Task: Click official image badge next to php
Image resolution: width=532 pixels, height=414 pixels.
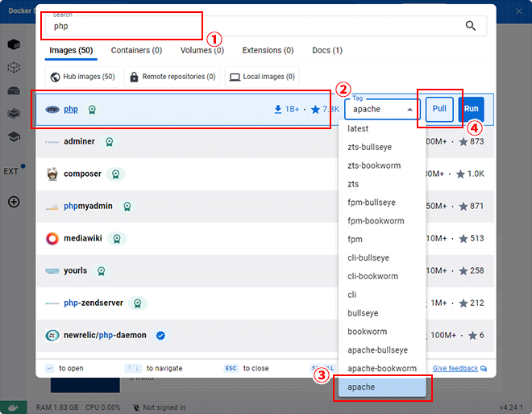Action: [92, 110]
